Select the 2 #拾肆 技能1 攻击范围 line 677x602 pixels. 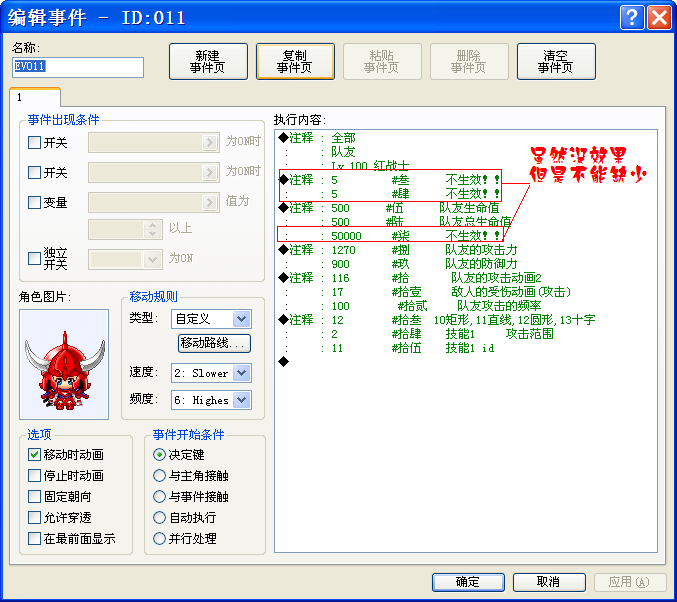pyautogui.click(x=466, y=334)
